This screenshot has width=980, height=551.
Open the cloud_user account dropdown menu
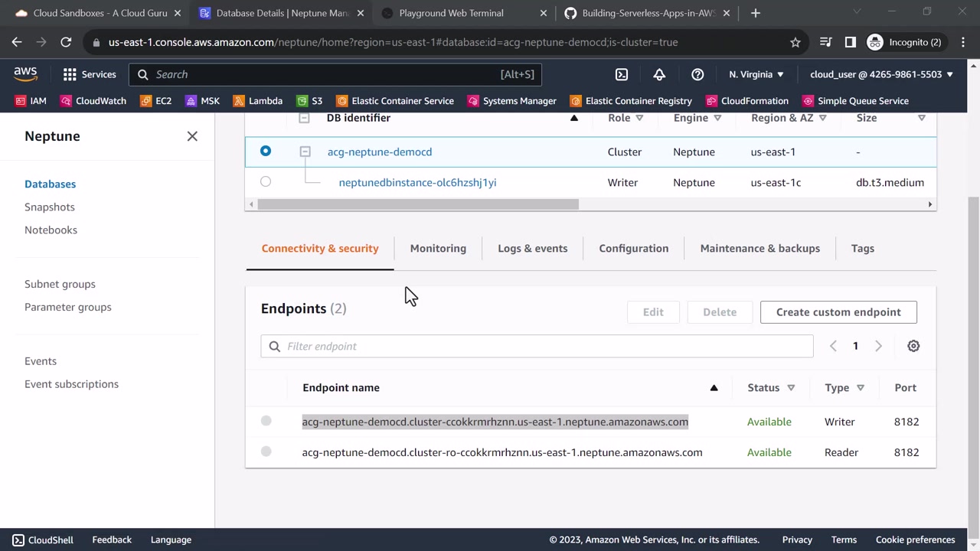[881, 74]
